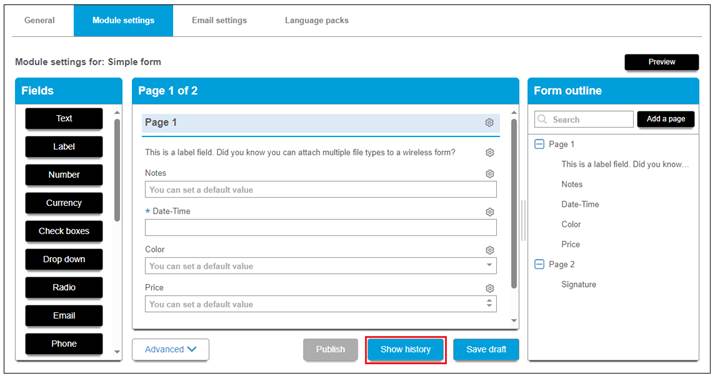Open settings gear for Date-Time field

click(x=490, y=212)
